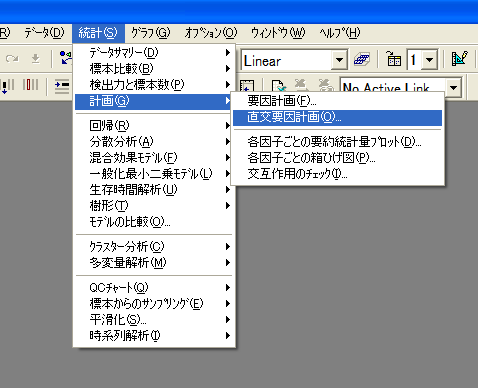Click the sheet icon with blue arrow

point(247,85)
